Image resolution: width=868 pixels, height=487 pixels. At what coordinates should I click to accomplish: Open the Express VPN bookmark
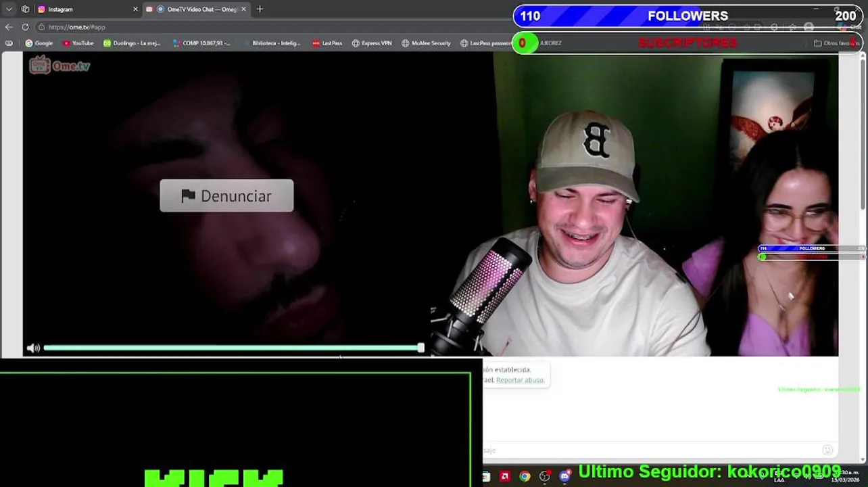click(x=372, y=43)
